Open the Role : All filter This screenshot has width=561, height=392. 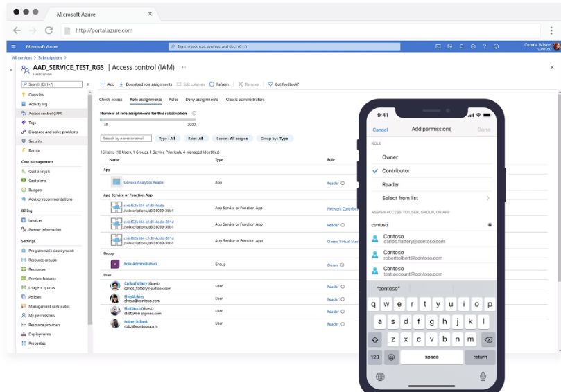tap(196, 139)
